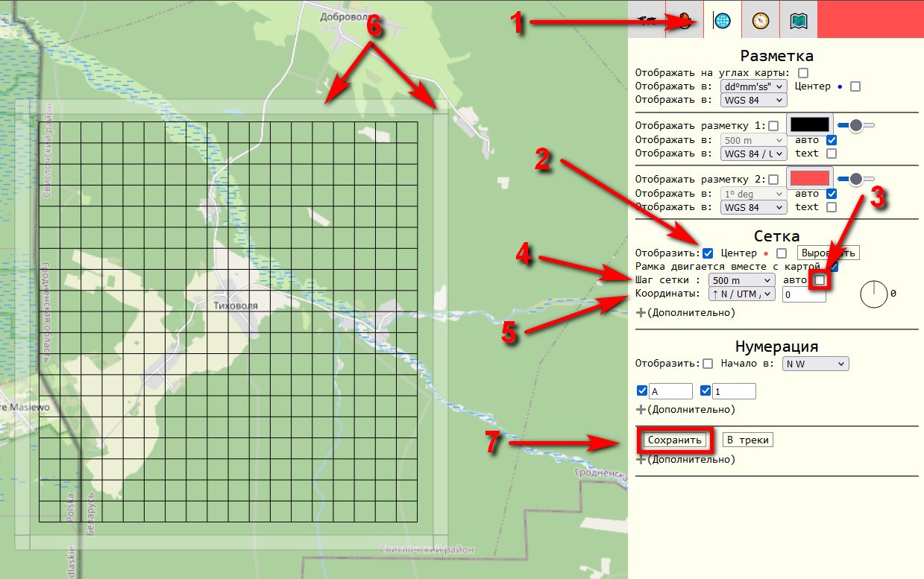The image size is (924, 579).
Task: Open the Начало в N W dropdown
Action: [815, 364]
